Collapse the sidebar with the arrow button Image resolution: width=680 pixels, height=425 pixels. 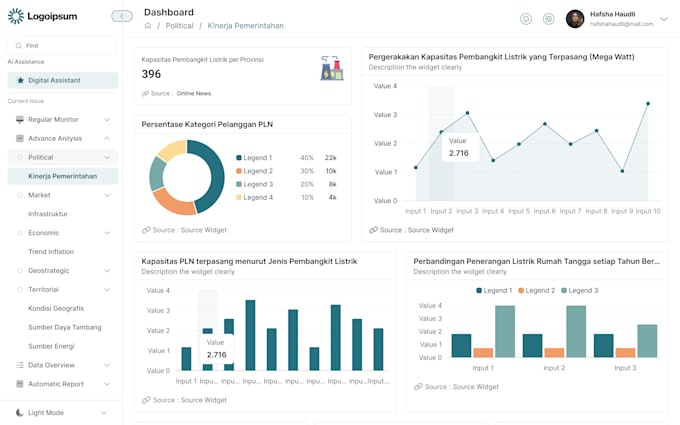pyautogui.click(x=122, y=16)
